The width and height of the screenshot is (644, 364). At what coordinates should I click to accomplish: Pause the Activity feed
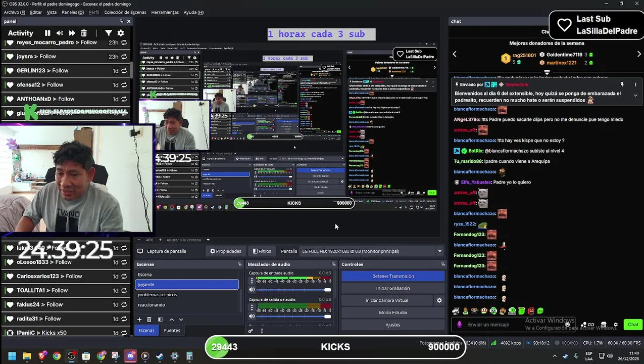[47, 33]
